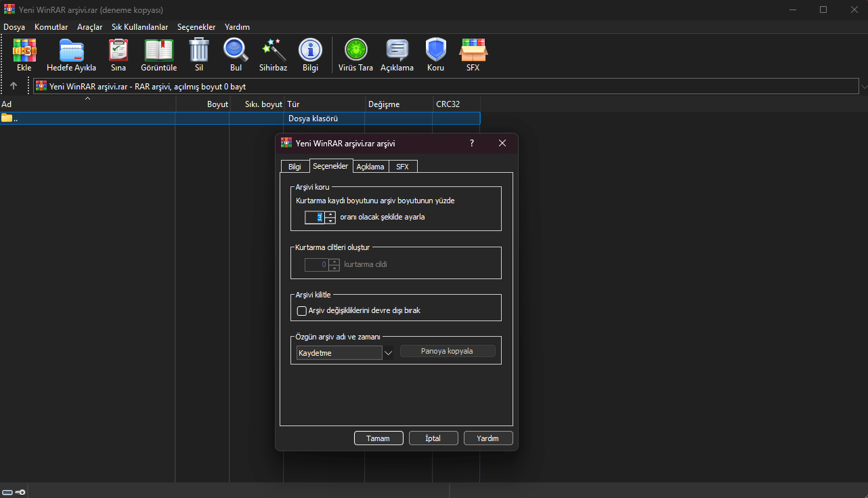Image resolution: width=868 pixels, height=498 pixels.
Task: Expand the archive path address dropdown
Action: point(863,87)
